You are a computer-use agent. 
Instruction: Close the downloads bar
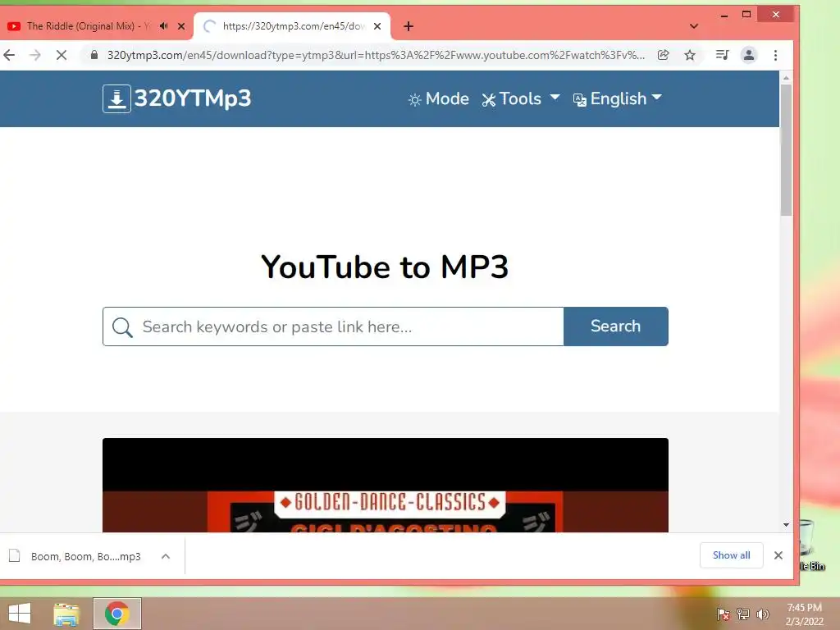[778, 555]
